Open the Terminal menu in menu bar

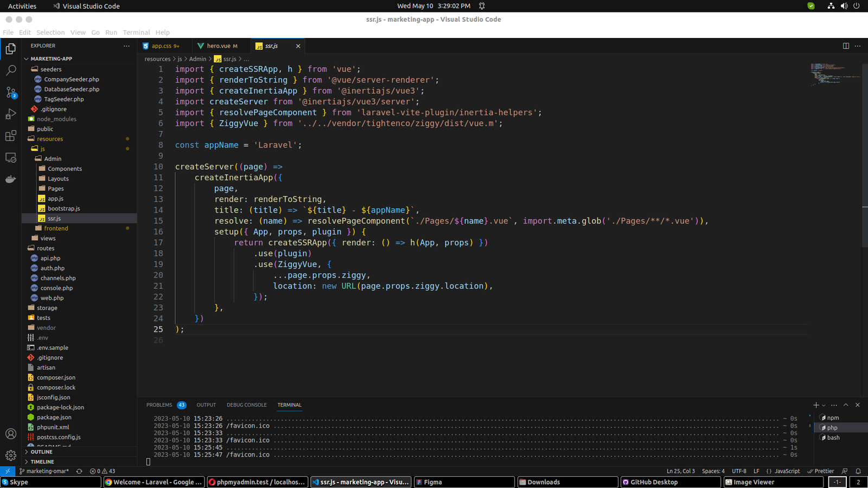coord(136,33)
